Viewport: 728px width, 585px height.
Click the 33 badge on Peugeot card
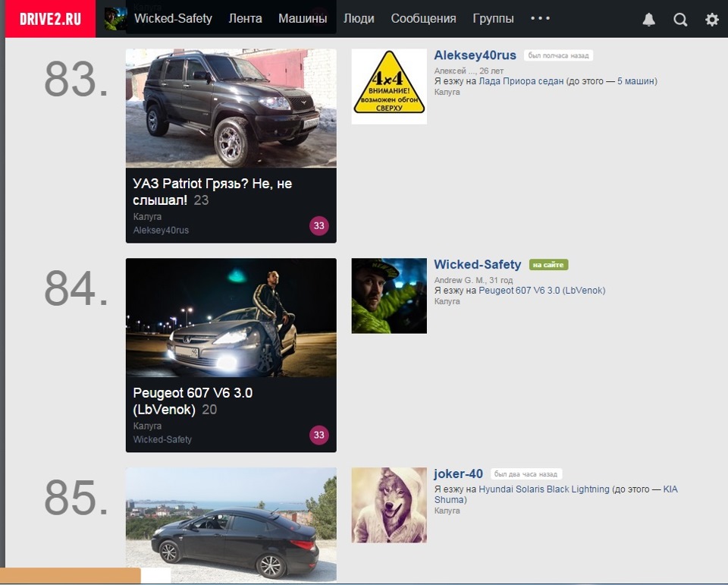(319, 435)
